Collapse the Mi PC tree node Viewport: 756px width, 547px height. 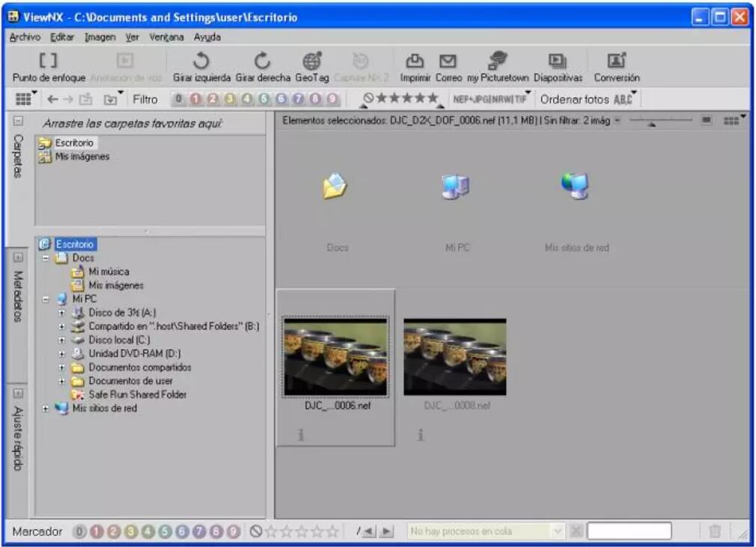coord(46,299)
